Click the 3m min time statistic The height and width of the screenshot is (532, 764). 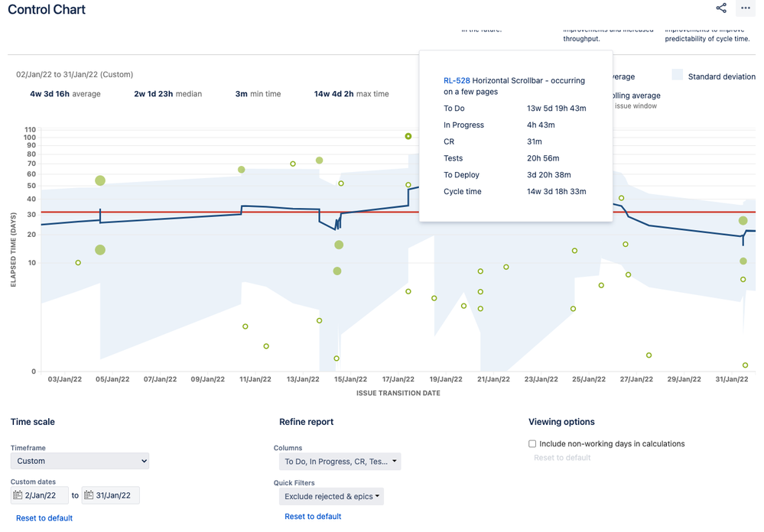[x=258, y=94]
